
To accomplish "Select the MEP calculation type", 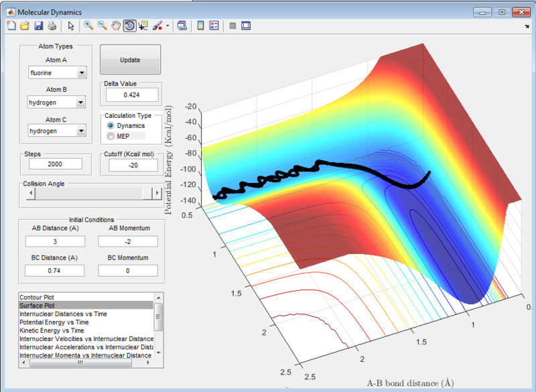I will 111,136.
